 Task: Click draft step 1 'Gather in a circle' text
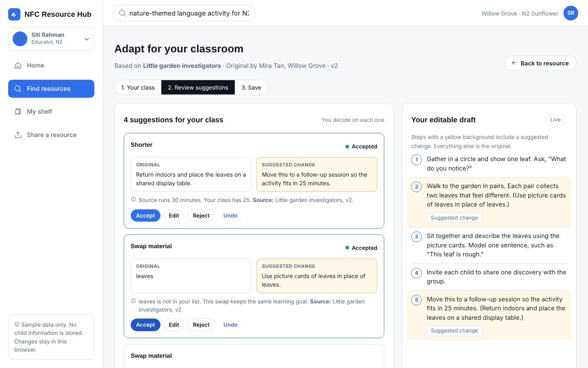pyautogui.click(x=497, y=164)
